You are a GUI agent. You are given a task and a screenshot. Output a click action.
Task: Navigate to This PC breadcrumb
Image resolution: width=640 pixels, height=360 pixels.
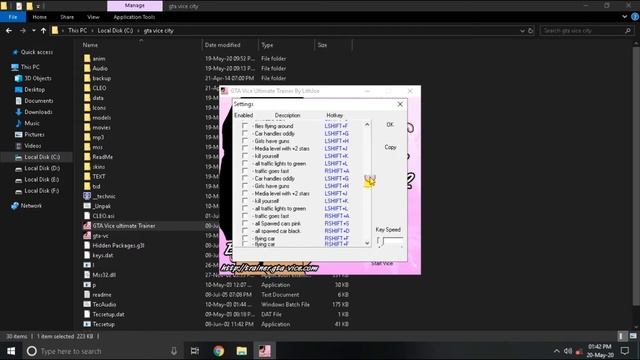[x=78, y=31]
